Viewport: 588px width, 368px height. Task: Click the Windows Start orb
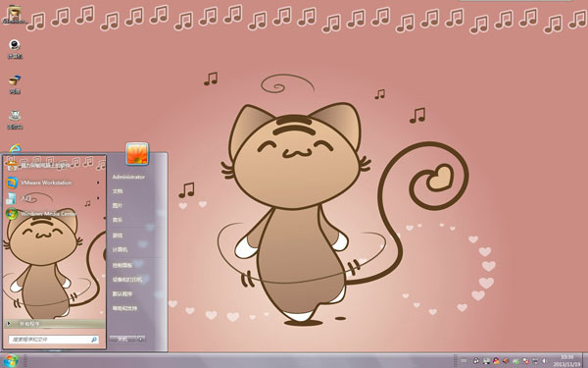click(11, 361)
